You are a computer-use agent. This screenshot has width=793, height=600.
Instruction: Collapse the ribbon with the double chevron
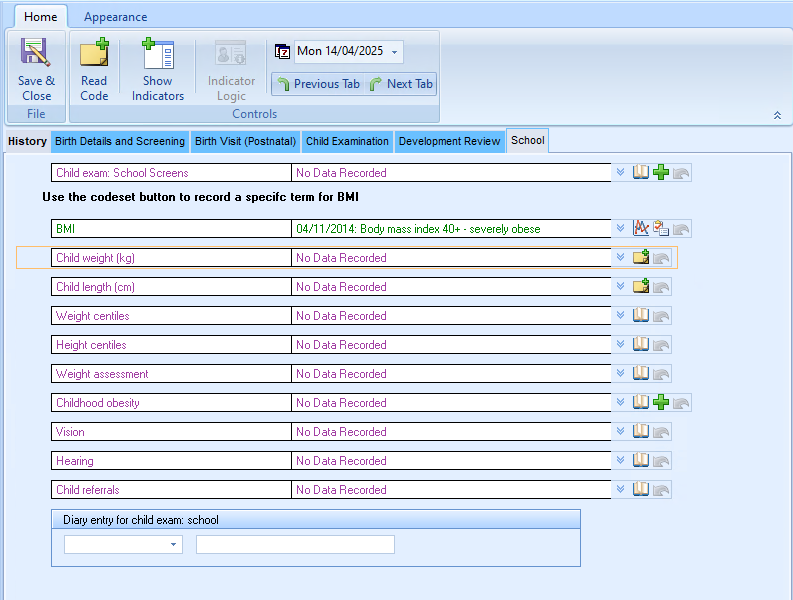pyautogui.click(x=777, y=116)
